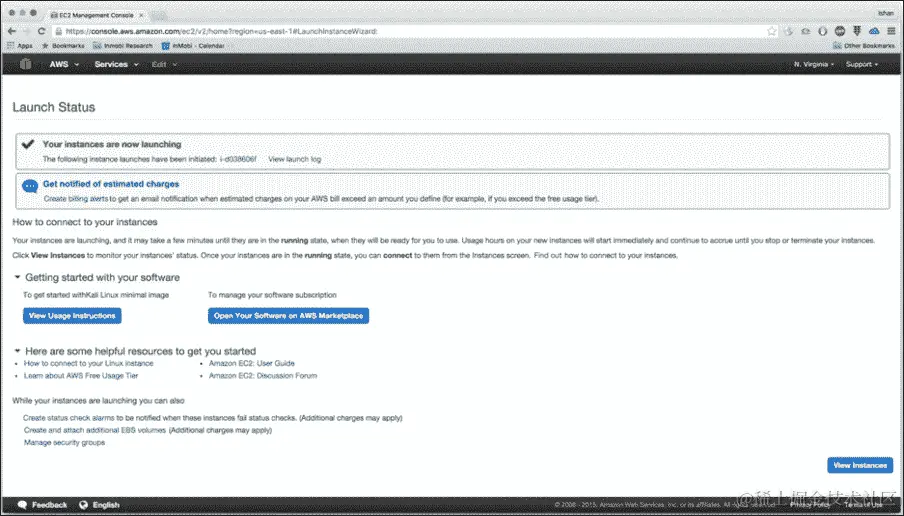The image size is (904, 516).
Task: Click the AWS cube home icon
Action: tap(25, 64)
